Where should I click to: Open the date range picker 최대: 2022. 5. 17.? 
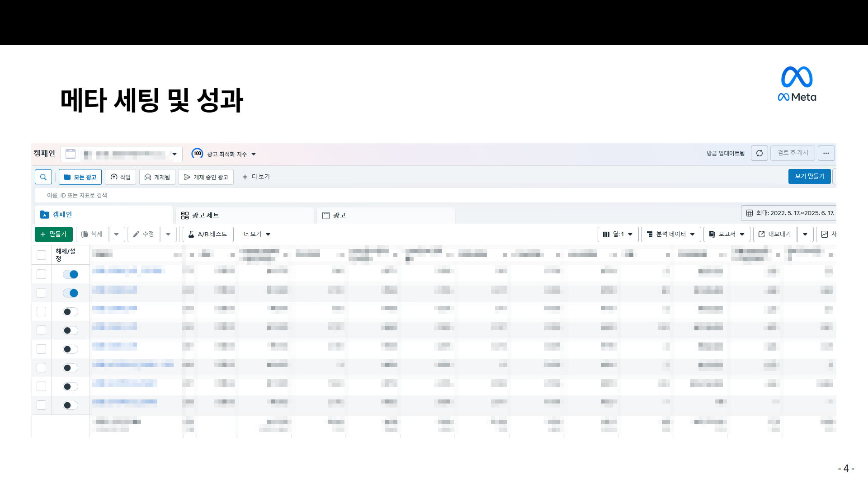tap(789, 213)
